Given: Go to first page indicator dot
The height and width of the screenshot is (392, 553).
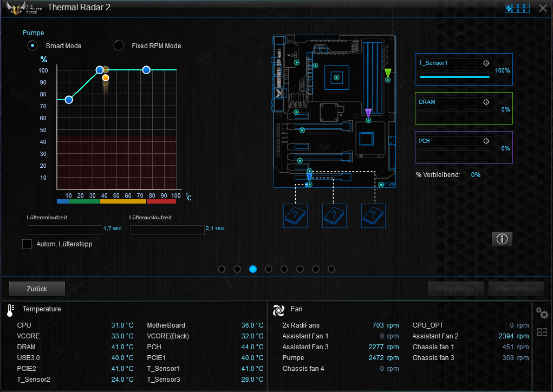Looking at the screenshot, I should (x=222, y=269).
